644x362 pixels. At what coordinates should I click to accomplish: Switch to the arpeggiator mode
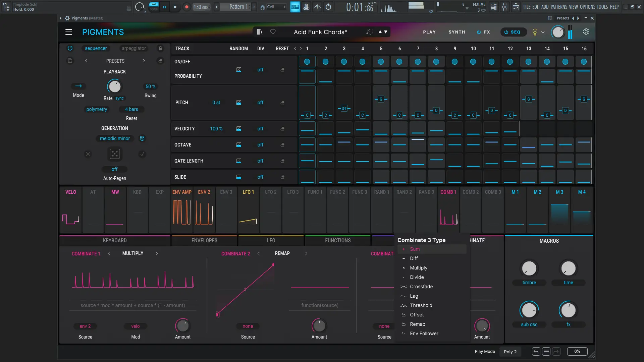tap(133, 48)
